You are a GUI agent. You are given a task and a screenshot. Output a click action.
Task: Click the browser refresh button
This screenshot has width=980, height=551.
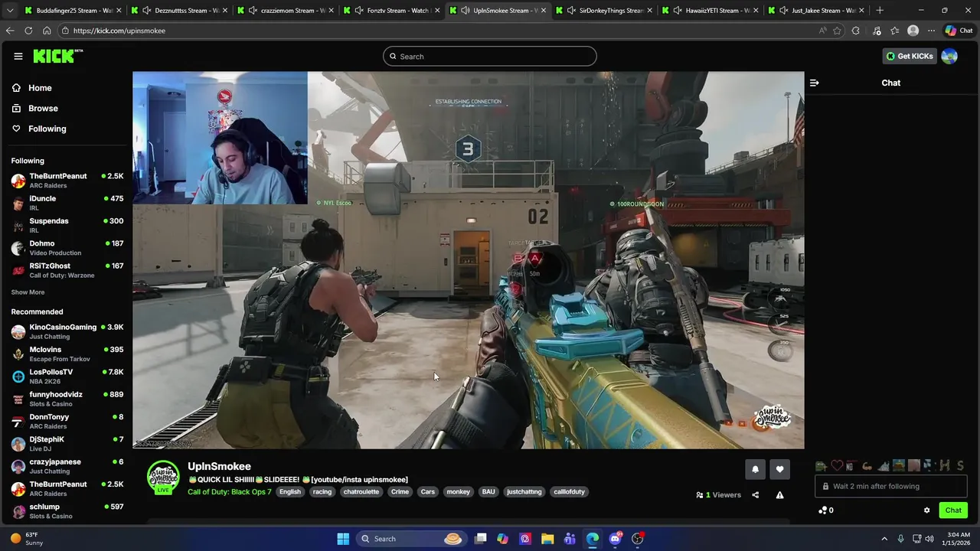point(28,31)
